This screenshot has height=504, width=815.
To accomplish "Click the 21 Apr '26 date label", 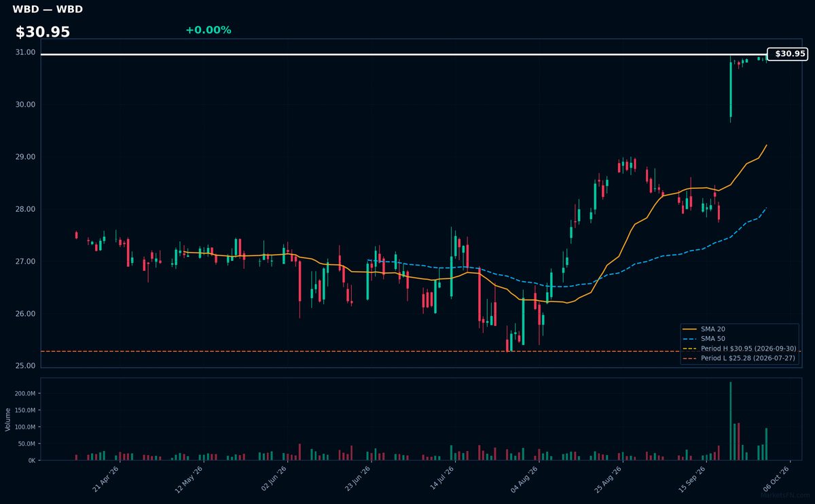I will click(x=107, y=478).
